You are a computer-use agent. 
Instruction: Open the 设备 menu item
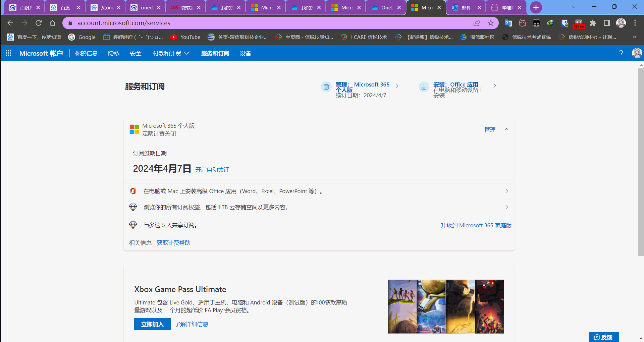pos(246,53)
